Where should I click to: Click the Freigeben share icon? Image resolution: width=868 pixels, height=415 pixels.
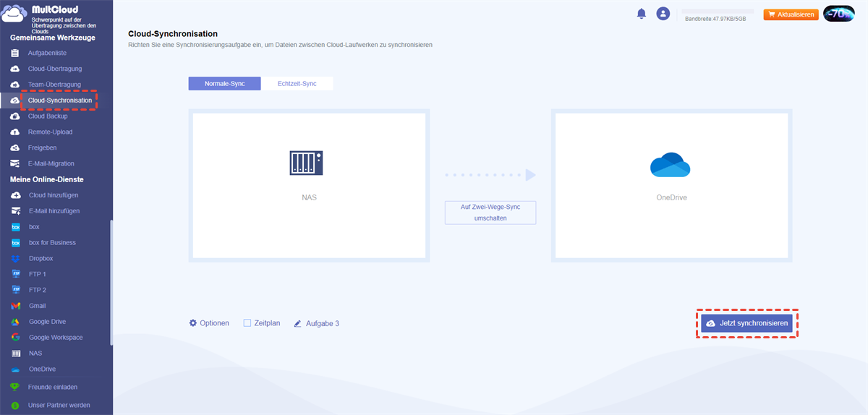(x=15, y=147)
